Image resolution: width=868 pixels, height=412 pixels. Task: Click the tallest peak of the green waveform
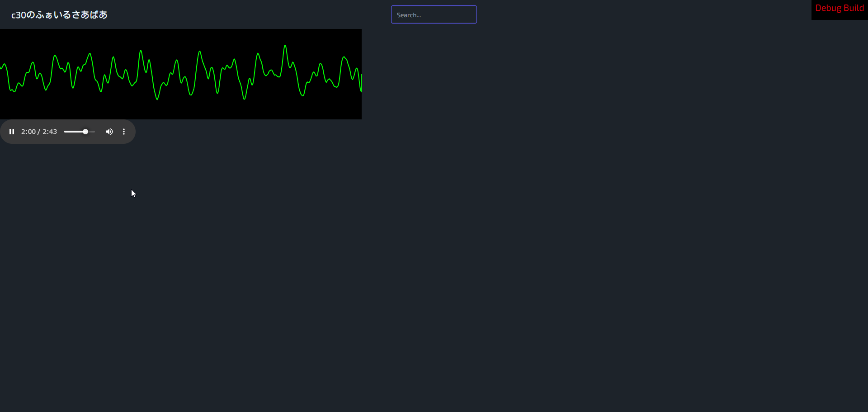click(285, 46)
